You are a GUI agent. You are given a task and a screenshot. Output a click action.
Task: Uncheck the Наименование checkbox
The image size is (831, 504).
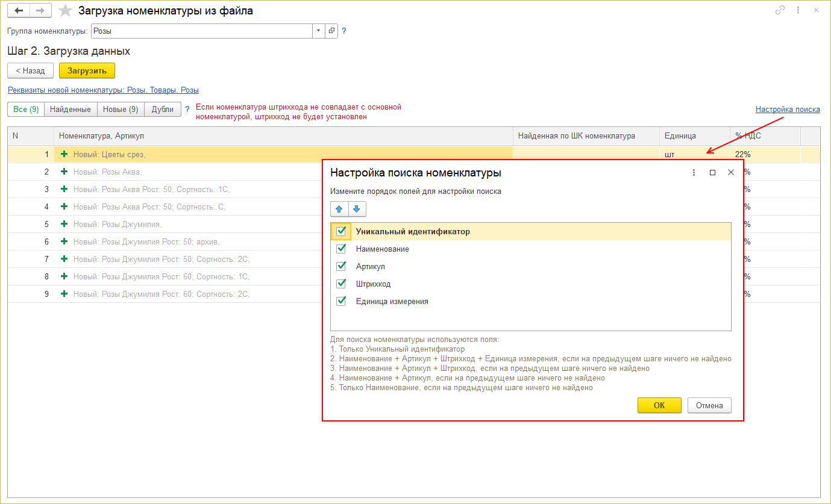pos(341,249)
